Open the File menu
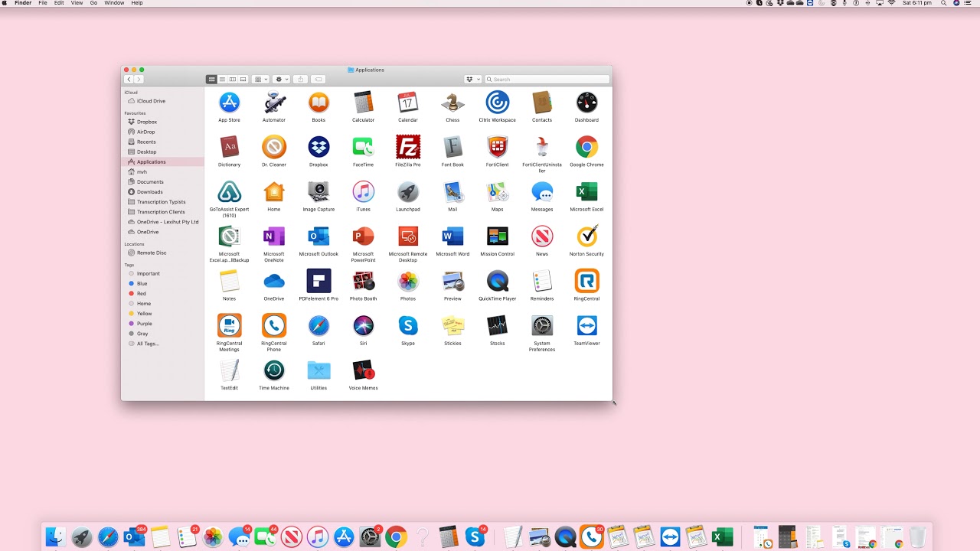This screenshot has height=551, width=980. [x=43, y=3]
